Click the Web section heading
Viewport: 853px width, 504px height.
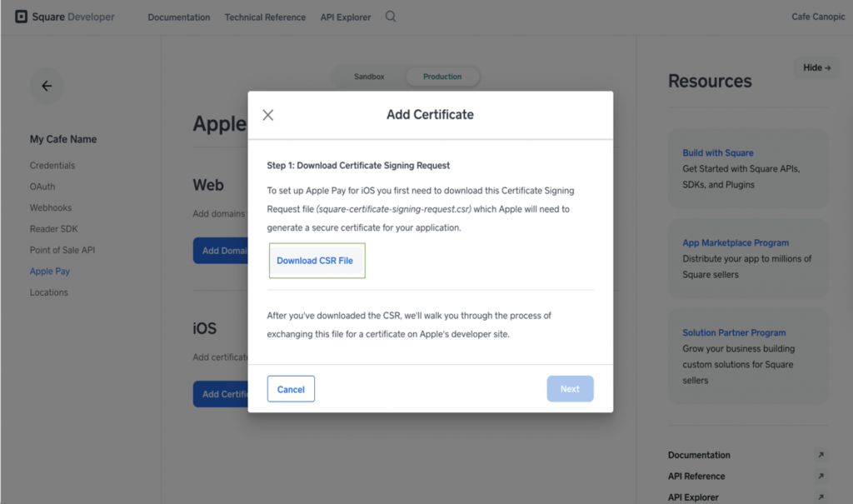click(208, 185)
